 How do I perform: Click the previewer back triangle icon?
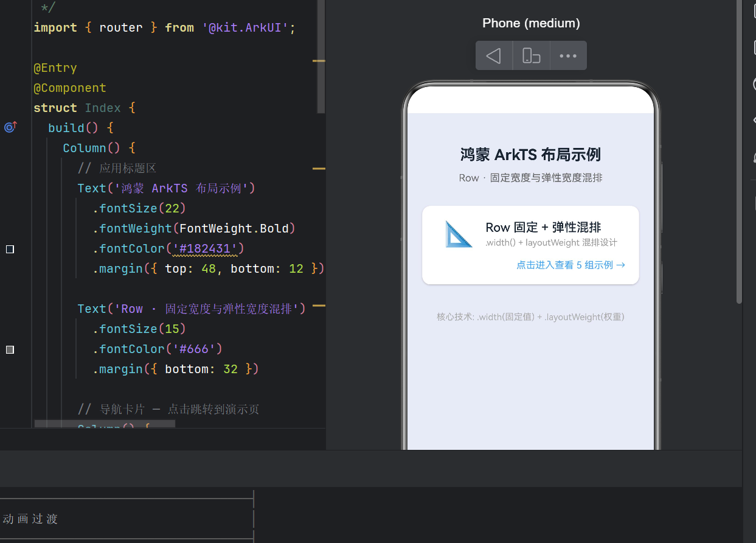click(494, 56)
